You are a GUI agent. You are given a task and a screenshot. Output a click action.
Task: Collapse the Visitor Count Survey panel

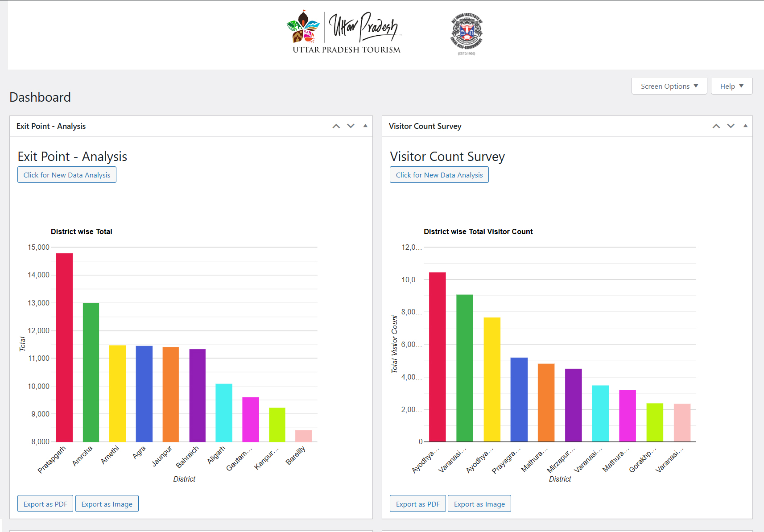click(745, 126)
